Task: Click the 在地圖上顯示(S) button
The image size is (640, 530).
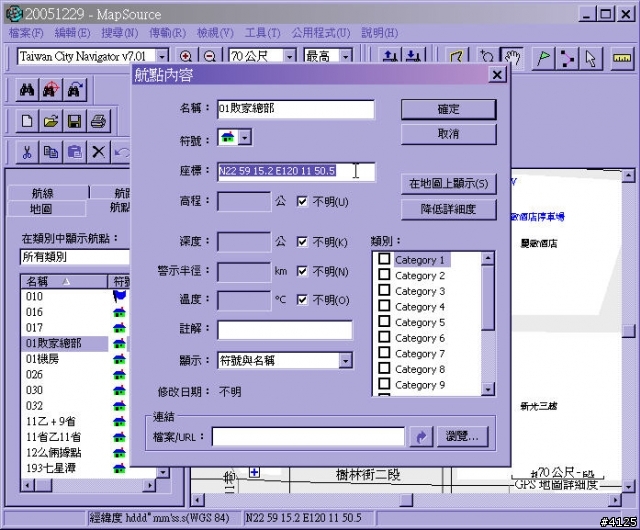Action: pyautogui.click(x=448, y=184)
